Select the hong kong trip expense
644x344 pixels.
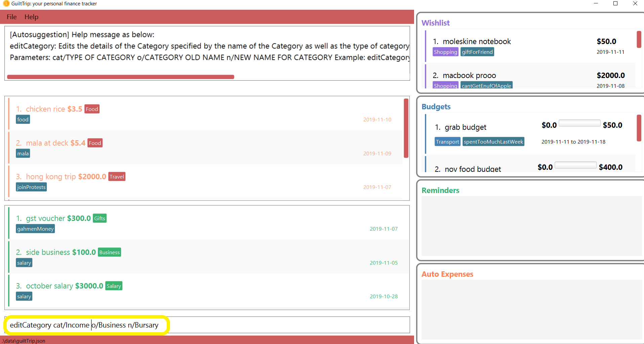click(x=205, y=181)
